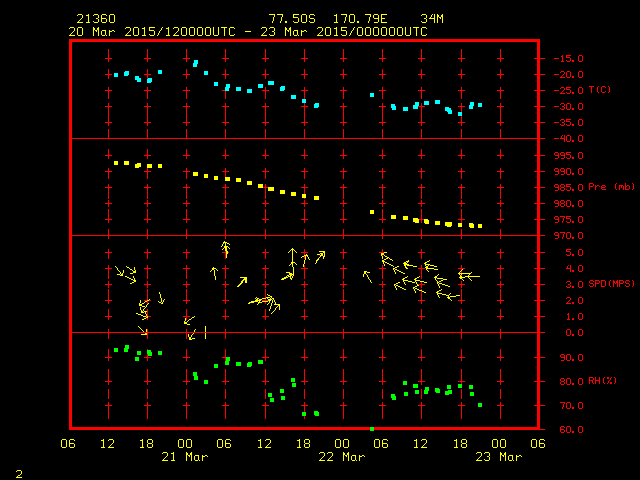
Task: Click the 2.0 wind speed tick value
Action: (574, 300)
